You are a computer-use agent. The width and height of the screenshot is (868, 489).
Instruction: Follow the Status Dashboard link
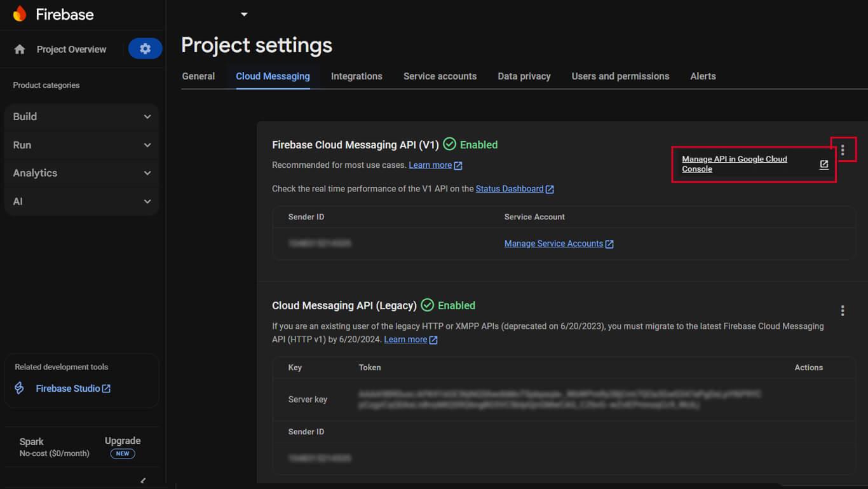(508, 188)
